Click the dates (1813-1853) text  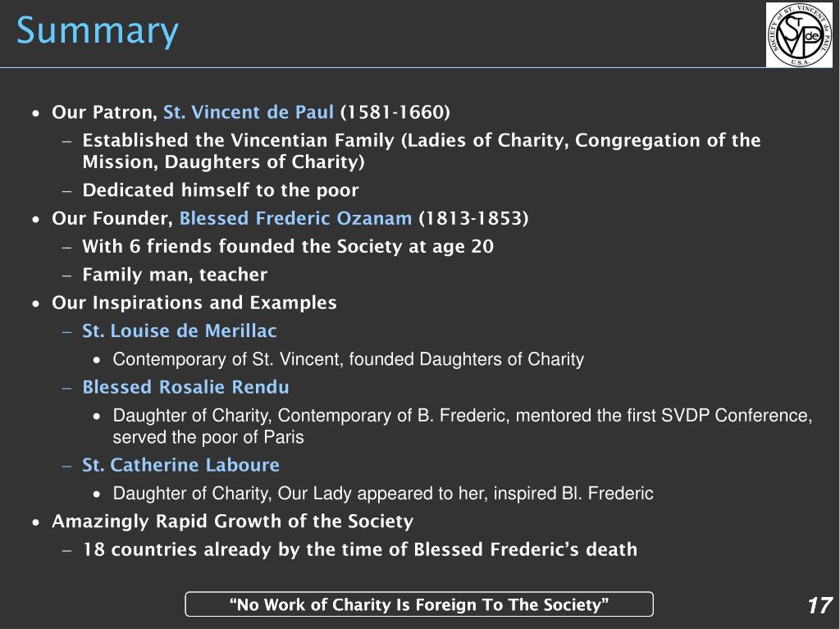pos(473,218)
